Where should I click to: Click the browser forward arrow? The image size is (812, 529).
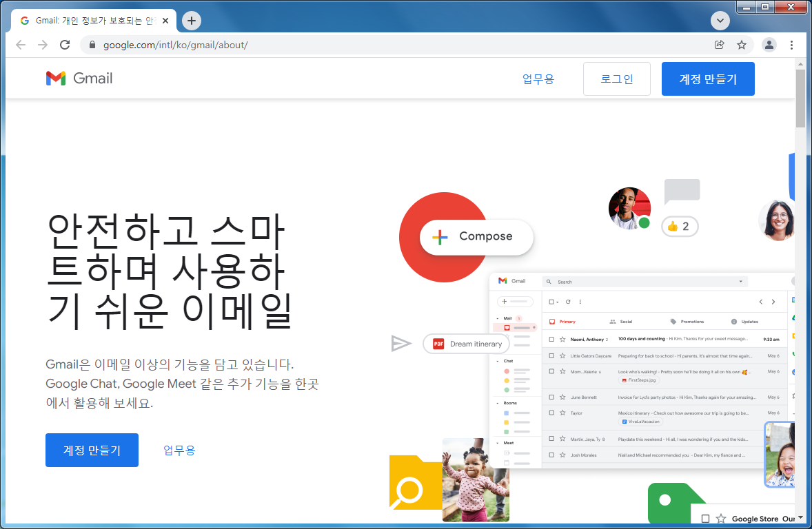coord(43,45)
